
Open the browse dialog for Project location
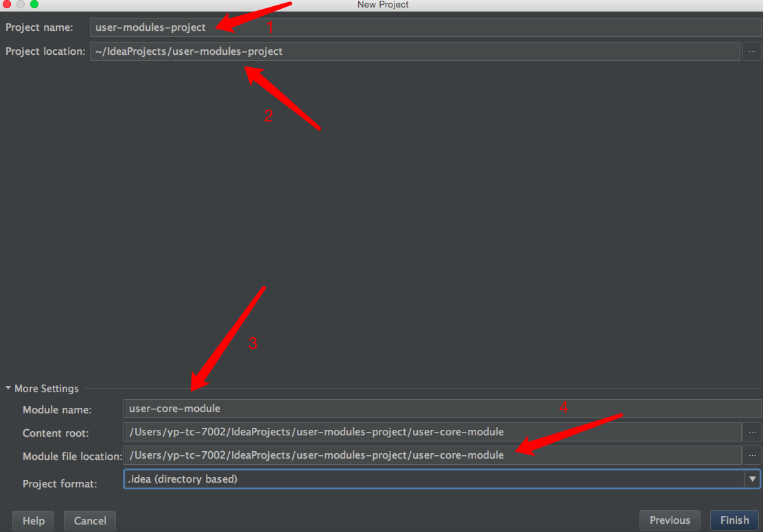tap(752, 51)
